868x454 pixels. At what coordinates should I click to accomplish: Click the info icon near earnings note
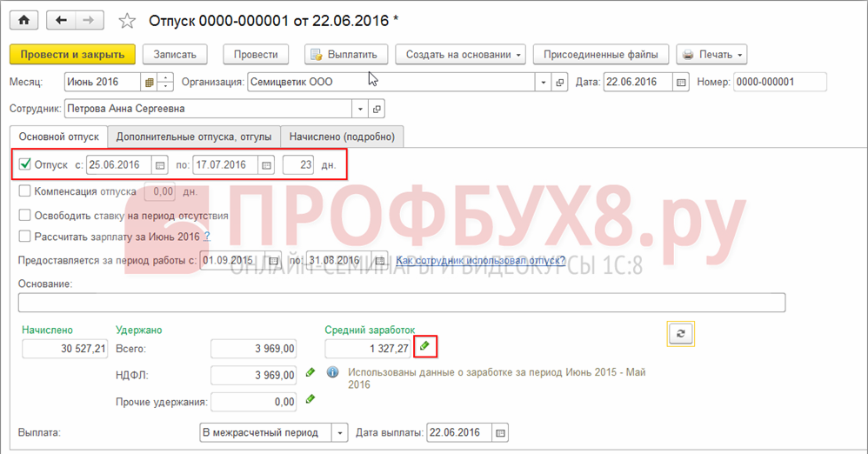tap(333, 372)
